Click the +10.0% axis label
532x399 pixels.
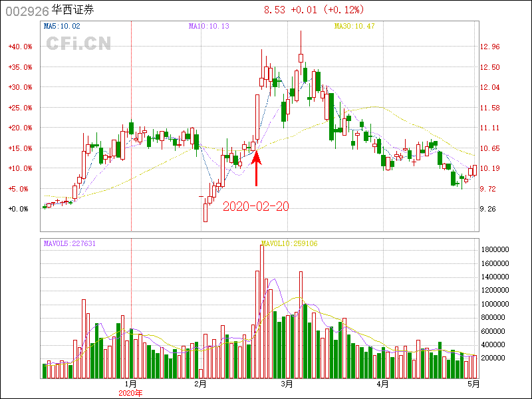pyautogui.click(x=21, y=168)
